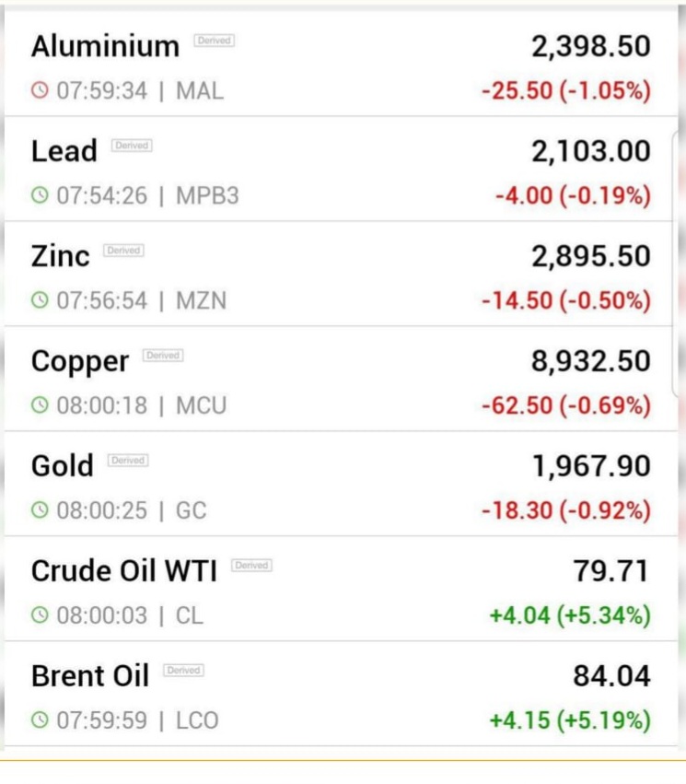Open Crude Oil WTI details
Viewport: 686px width, 784px height.
(342, 589)
